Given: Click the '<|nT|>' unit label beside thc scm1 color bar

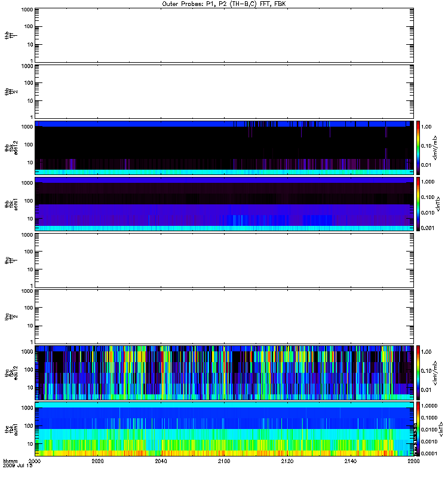Looking at the screenshot, I should (441, 430).
